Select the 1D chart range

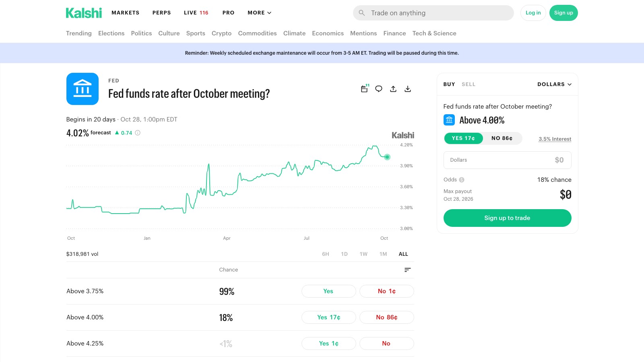tap(344, 254)
